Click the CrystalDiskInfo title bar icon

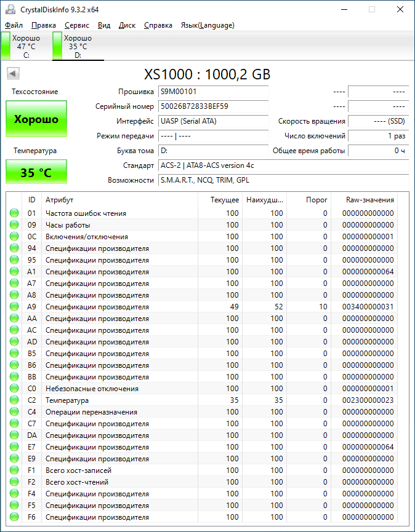click(x=10, y=9)
